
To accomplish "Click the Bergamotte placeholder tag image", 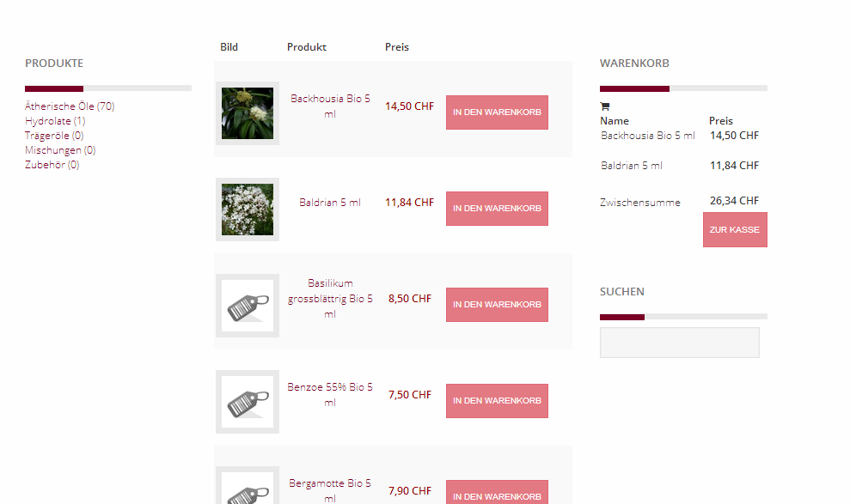I will tap(247, 489).
